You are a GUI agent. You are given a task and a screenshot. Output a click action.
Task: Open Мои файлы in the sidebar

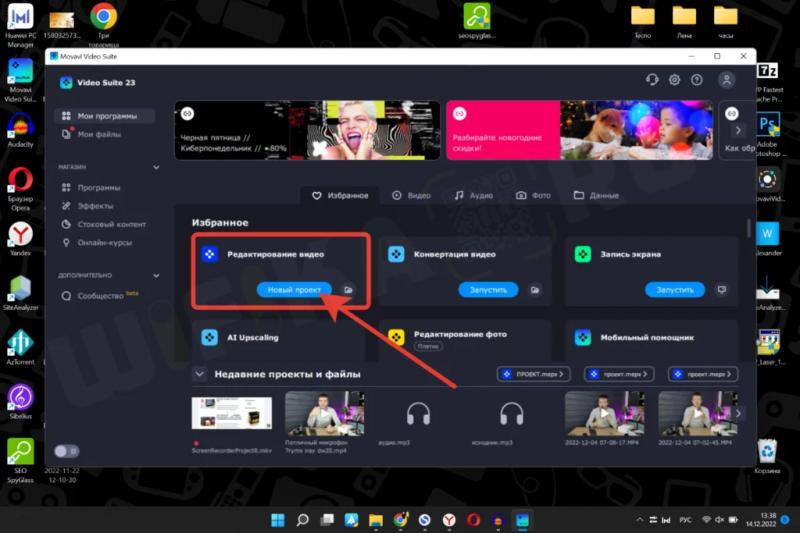click(99, 134)
